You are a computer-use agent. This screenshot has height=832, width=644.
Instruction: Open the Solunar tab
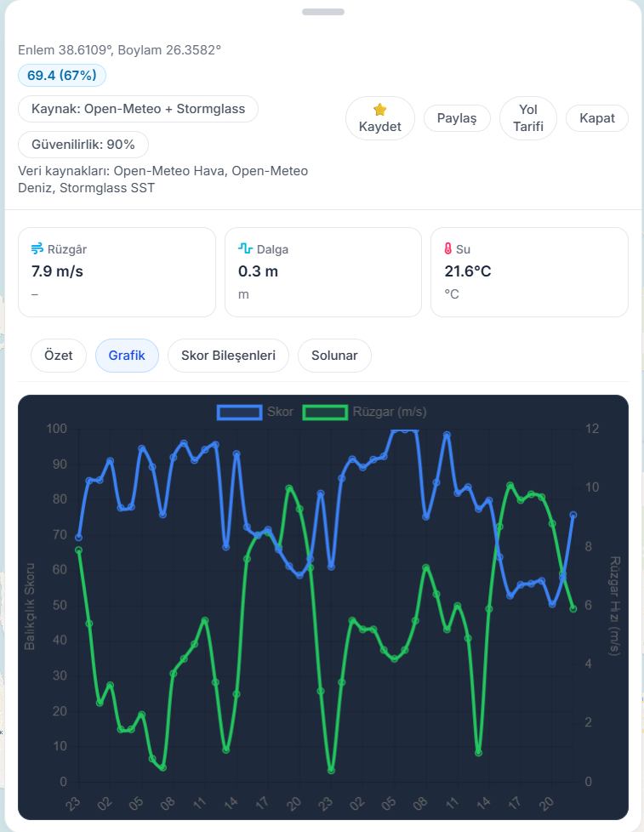pyautogui.click(x=334, y=356)
